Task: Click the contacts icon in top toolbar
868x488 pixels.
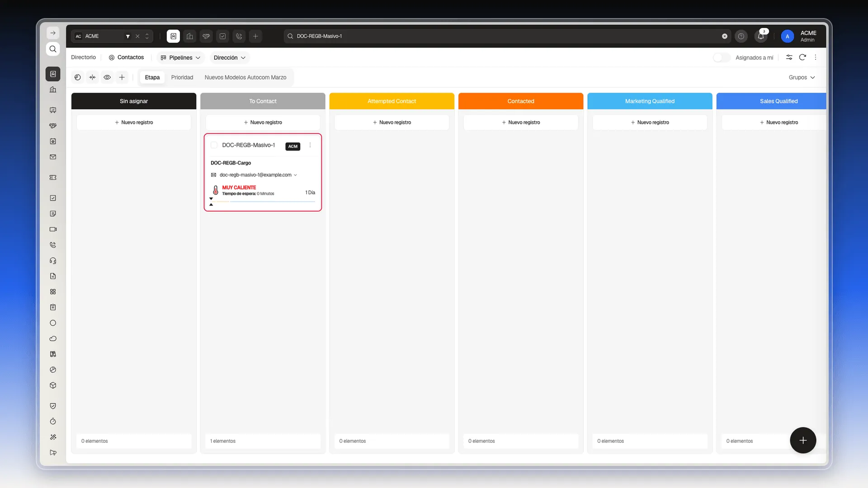Action: 173,36
